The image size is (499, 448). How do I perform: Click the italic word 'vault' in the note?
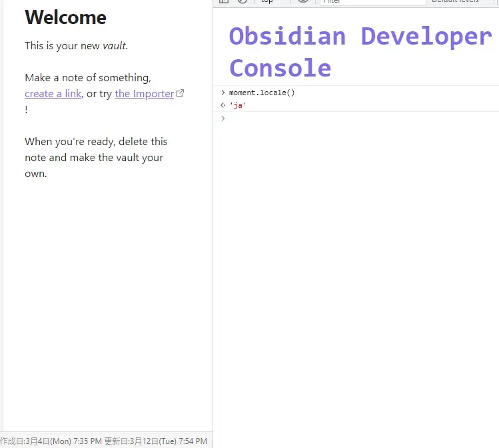pyautogui.click(x=113, y=46)
